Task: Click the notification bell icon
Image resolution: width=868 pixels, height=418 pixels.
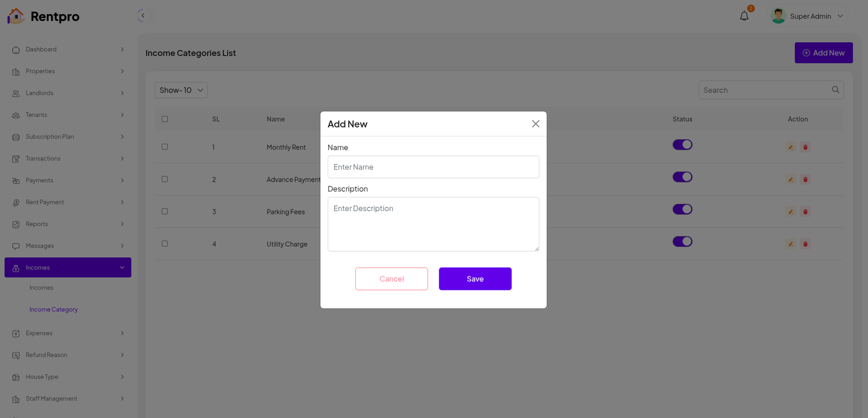Action: 744,16
